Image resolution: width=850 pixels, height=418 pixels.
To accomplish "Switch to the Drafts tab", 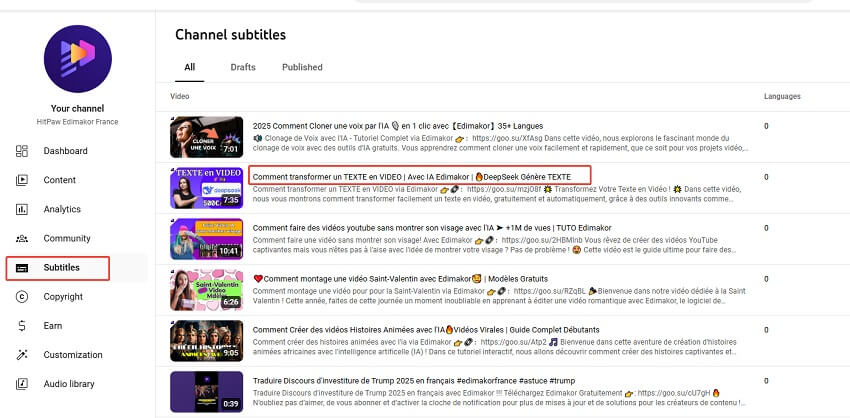I will click(x=243, y=67).
